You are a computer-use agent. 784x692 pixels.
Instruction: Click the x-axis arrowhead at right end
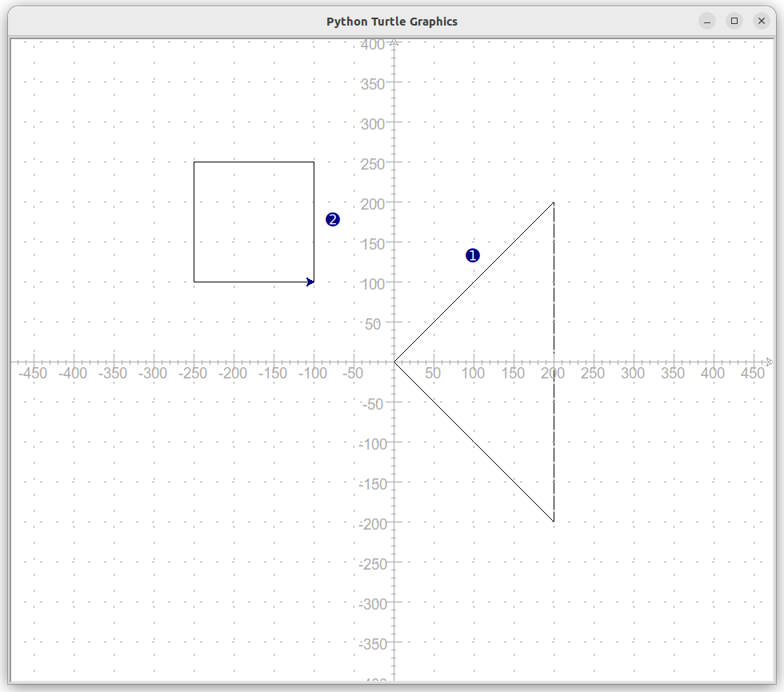click(770, 362)
